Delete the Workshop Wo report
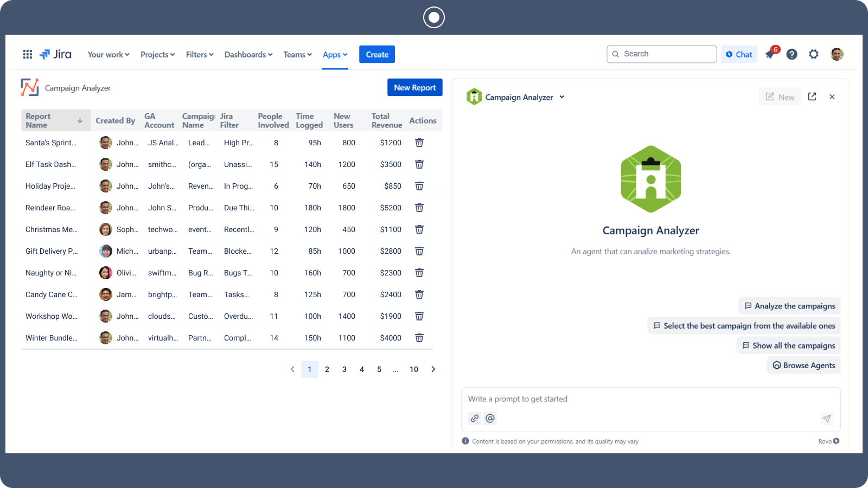Image resolution: width=868 pixels, height=488 pixels. pos(419,316)
